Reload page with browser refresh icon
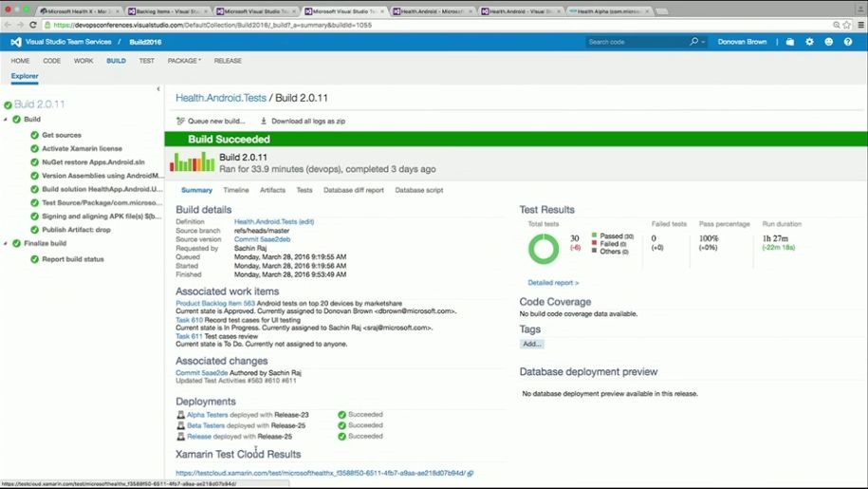 (x=33, y=25)
